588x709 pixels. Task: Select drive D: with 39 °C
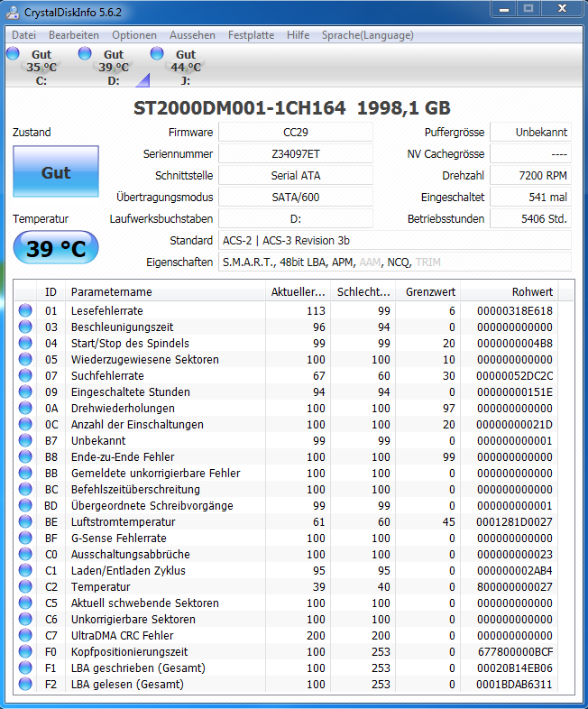tap(113, 67)
